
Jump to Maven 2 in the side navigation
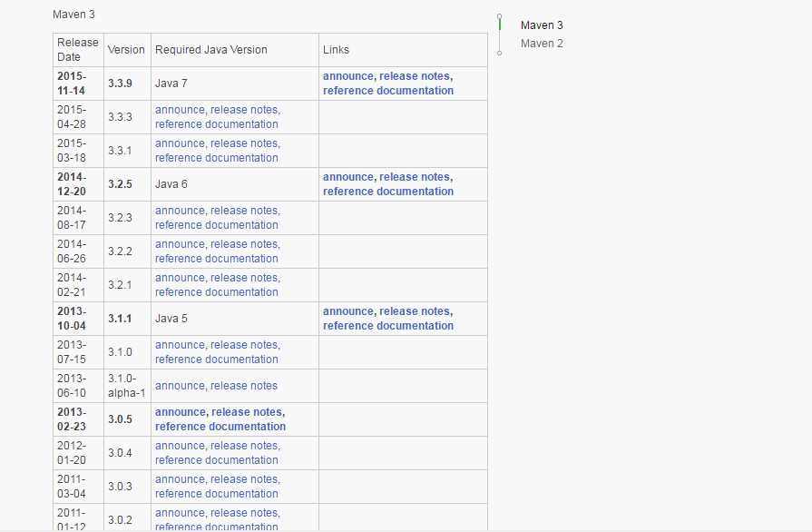[x=542, y=44]
